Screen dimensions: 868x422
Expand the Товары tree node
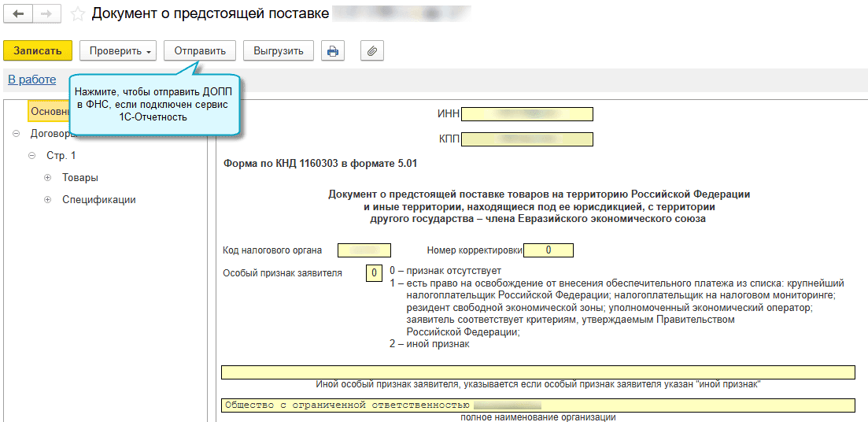(47, 178)
